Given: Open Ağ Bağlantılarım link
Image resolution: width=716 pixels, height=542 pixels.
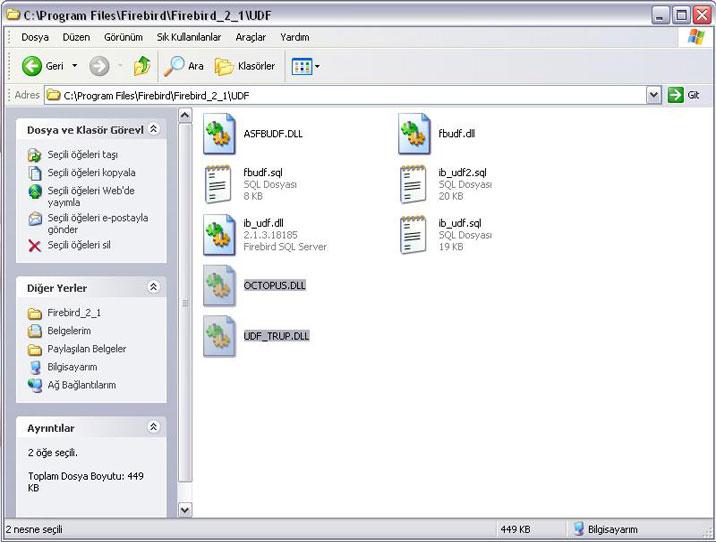Looking at the screenshot, I should (82, 385).
